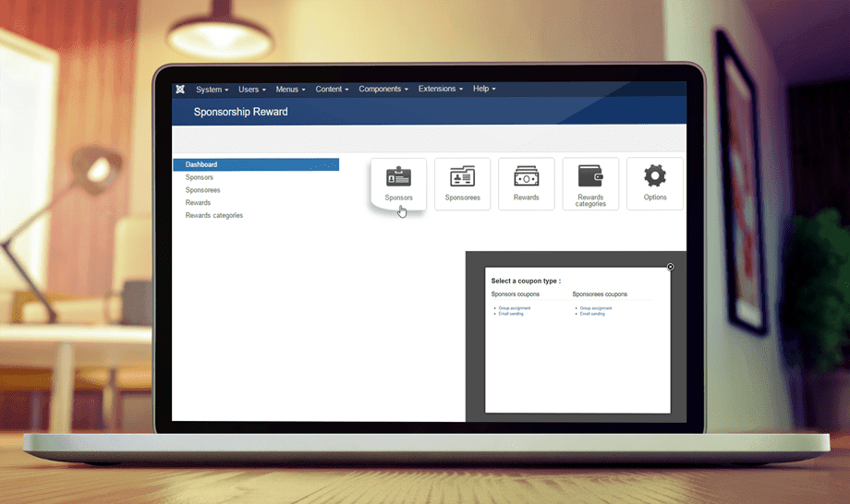Choose Email sending under Sponsorees coupons

[x=592, y=314]
